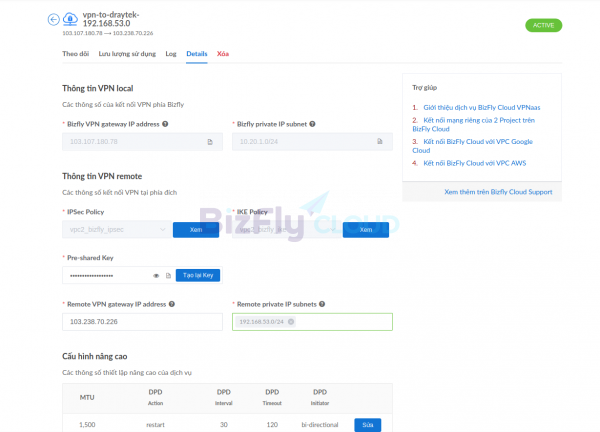
Task: Click the MTU value 1,500
Action: pyautogui.click(x=87, y=425)
